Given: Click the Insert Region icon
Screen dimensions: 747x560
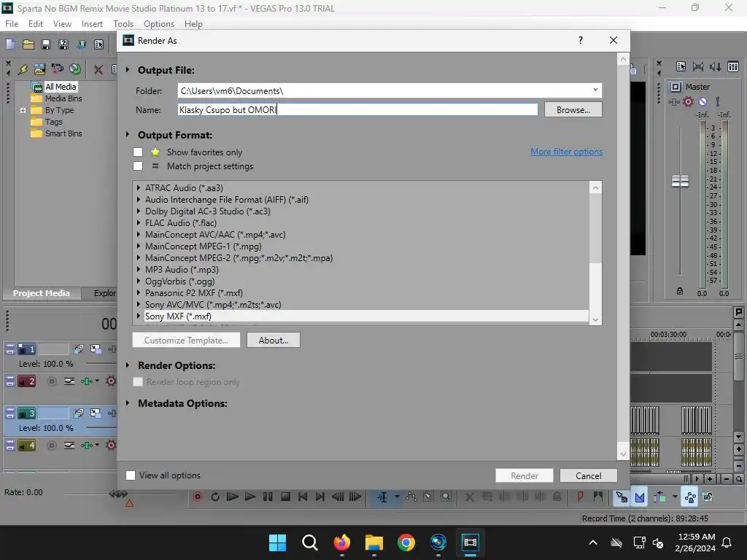Looking at the screenshot, I should pos(598,497).
